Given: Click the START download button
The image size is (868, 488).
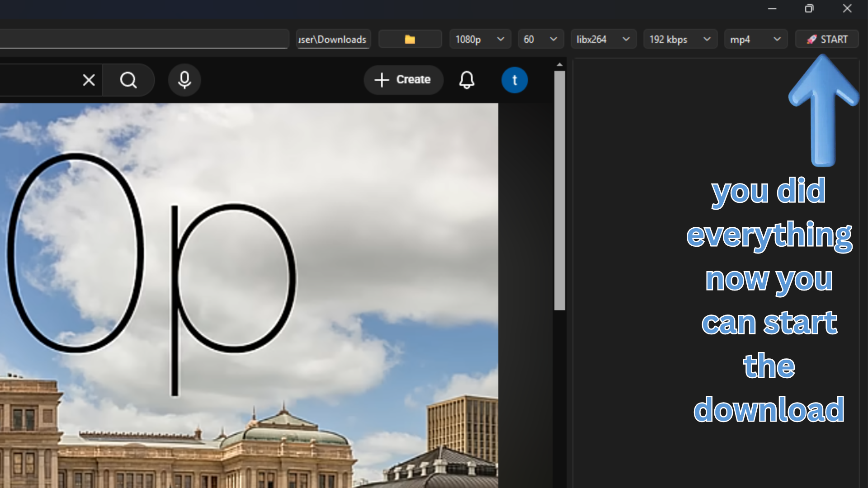Looking at the screenshot, I should [x=827, y=39].
